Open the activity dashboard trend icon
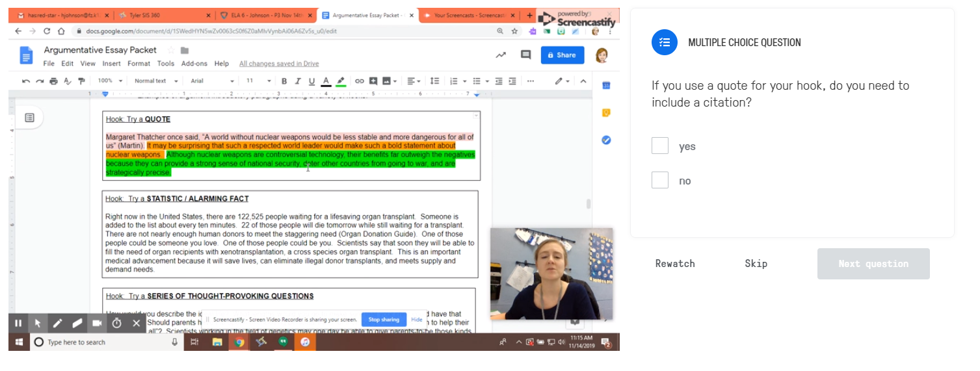This screenshot has width=980, height=371. tap(501, 55)
